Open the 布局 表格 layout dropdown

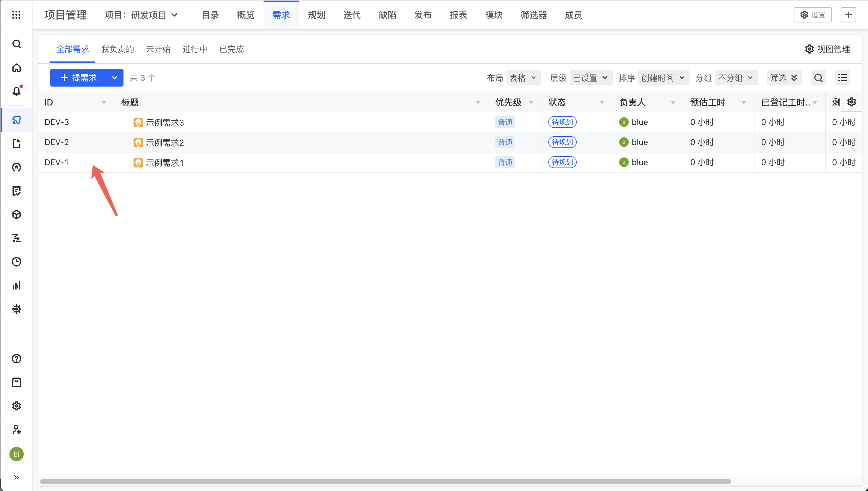pos(523,78)
